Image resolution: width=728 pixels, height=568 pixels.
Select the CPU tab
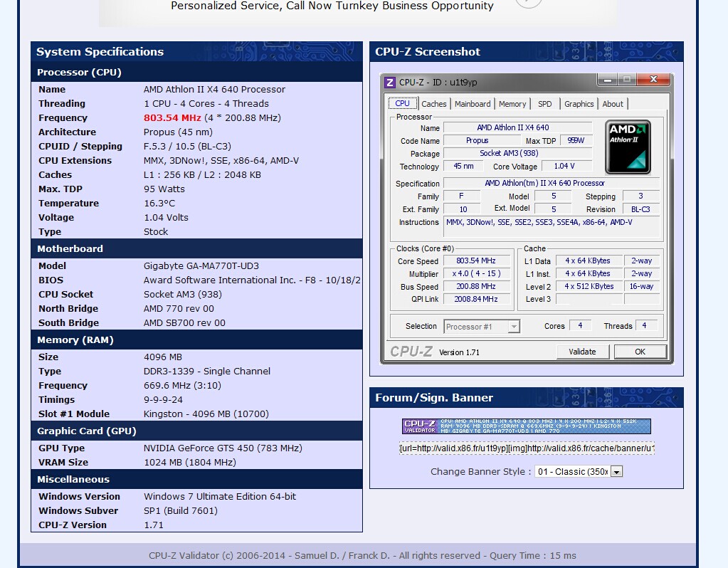tap(402, 103)
